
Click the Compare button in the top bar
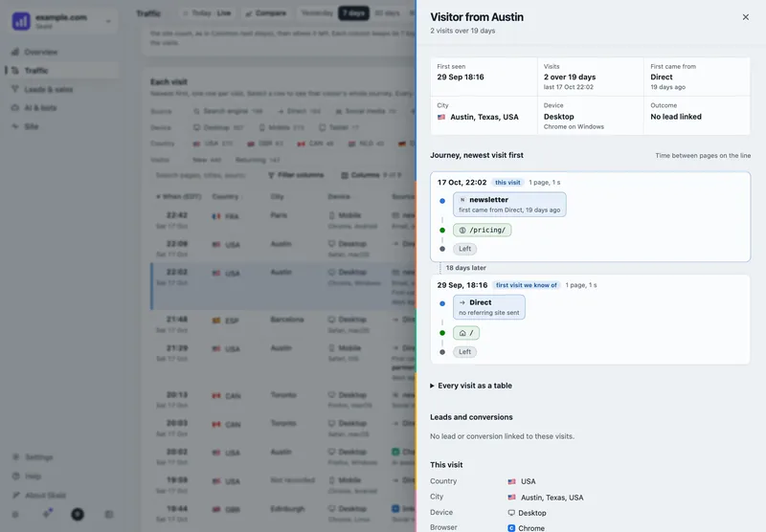click(265, 13)
